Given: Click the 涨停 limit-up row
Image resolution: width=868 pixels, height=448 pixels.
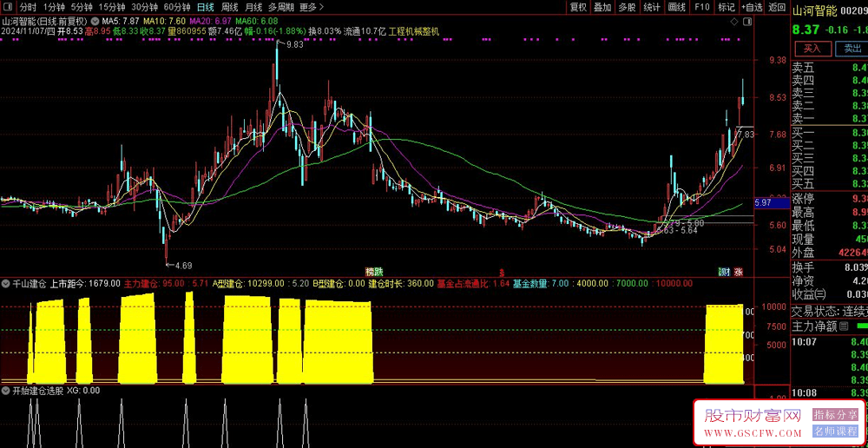Looking at the screenshot, I should tap(830, 198).
